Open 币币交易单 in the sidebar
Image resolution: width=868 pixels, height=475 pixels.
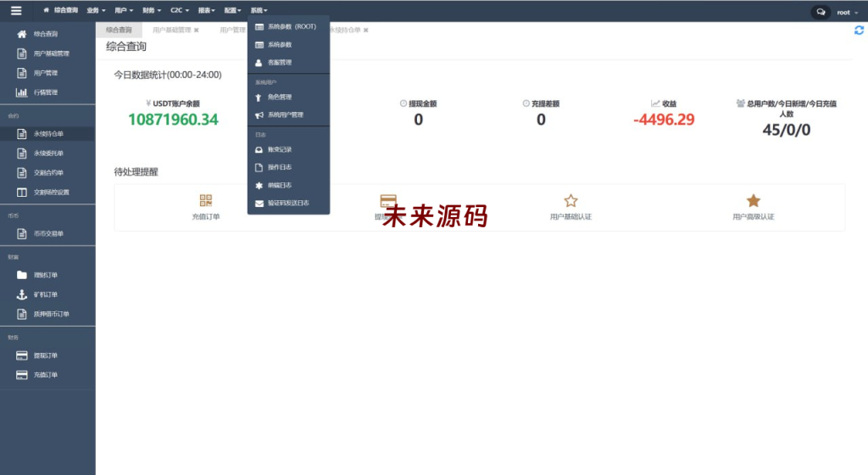click(x=47, y=233)
